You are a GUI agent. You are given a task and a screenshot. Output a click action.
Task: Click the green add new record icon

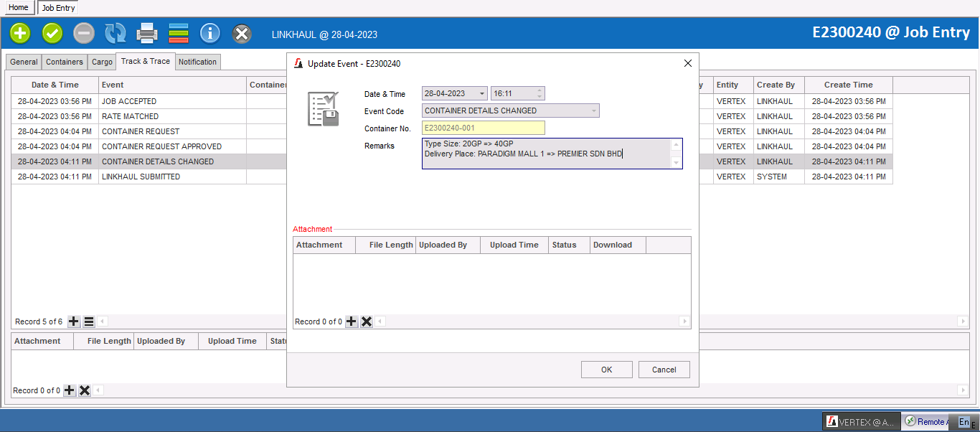20,33
